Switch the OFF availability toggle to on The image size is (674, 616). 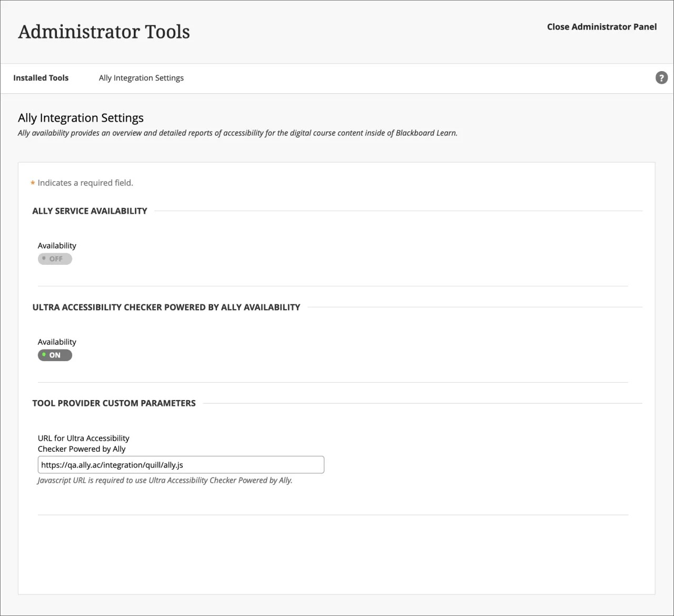[55, 259]
